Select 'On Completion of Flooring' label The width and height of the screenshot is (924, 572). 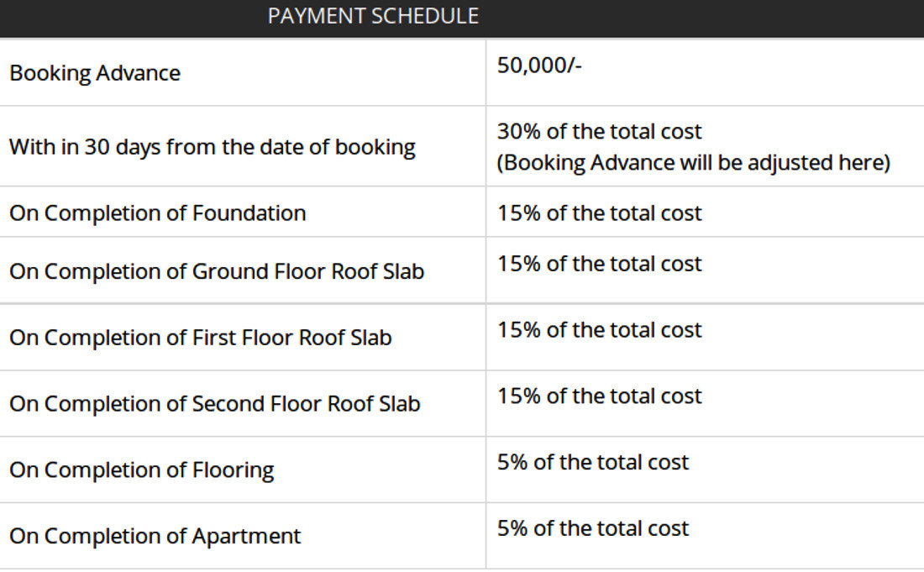(x=142, y=470)
